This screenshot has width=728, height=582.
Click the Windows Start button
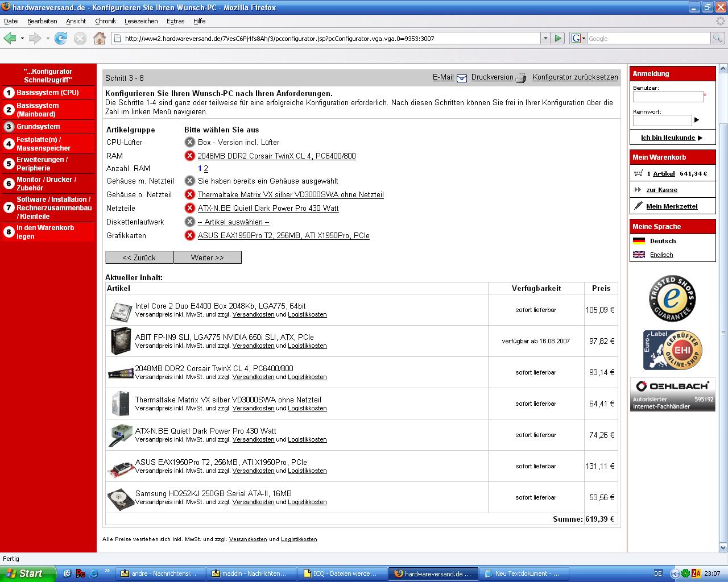click(x=28, y=573)
